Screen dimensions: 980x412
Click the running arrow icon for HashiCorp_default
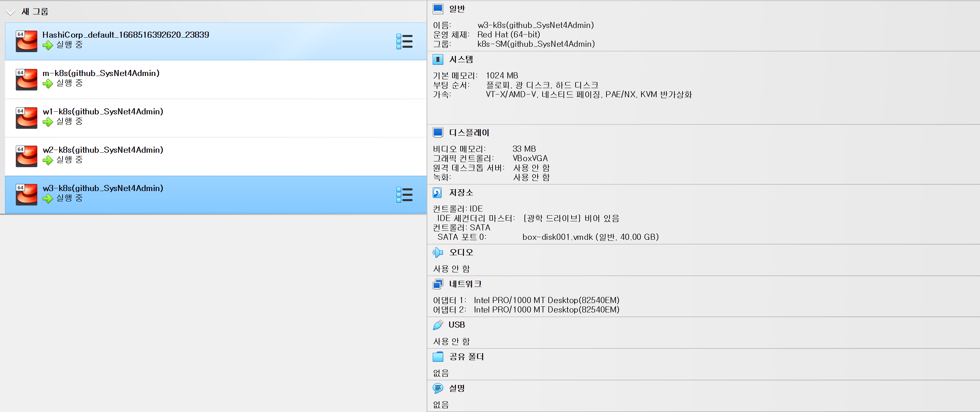(47, 45)
